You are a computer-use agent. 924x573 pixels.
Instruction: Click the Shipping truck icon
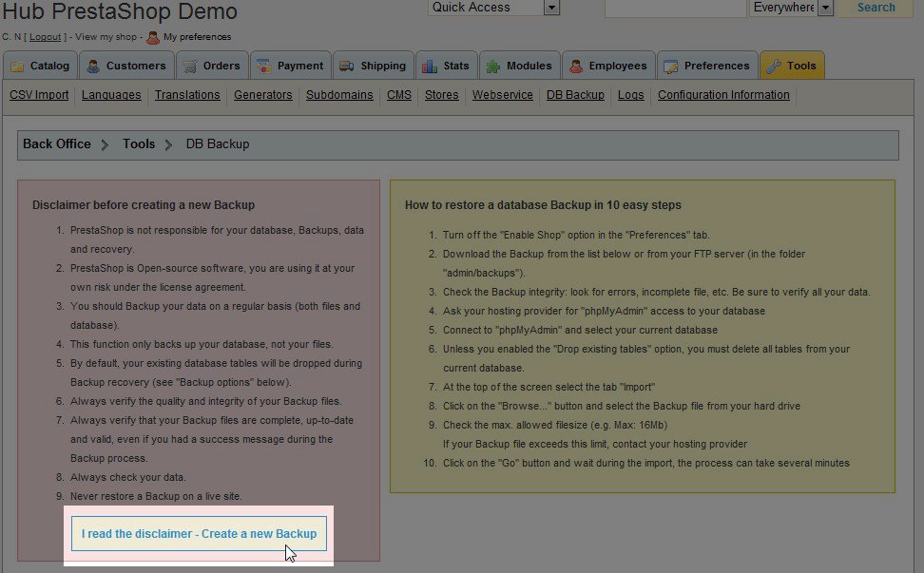tap(346, 67)
